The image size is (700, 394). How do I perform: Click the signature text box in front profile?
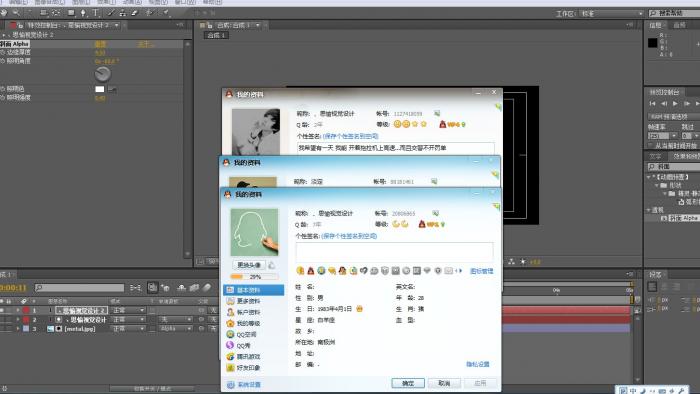click(395, 252)
